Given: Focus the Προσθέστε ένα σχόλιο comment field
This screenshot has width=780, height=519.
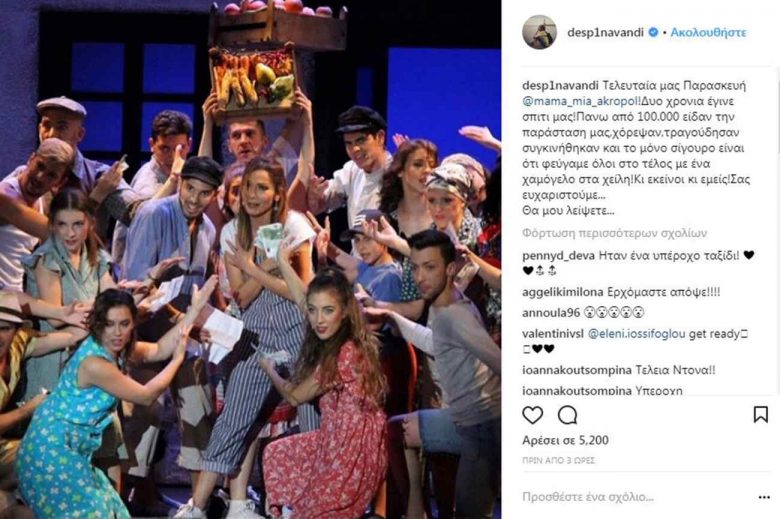Looking at the screenshot, I should point(587,497).
